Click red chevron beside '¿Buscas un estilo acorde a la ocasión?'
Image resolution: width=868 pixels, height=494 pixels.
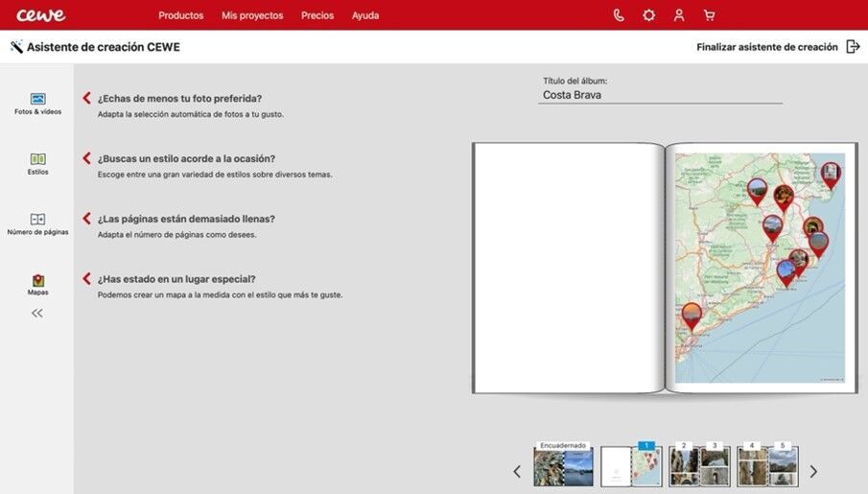(x=86, y=158)
